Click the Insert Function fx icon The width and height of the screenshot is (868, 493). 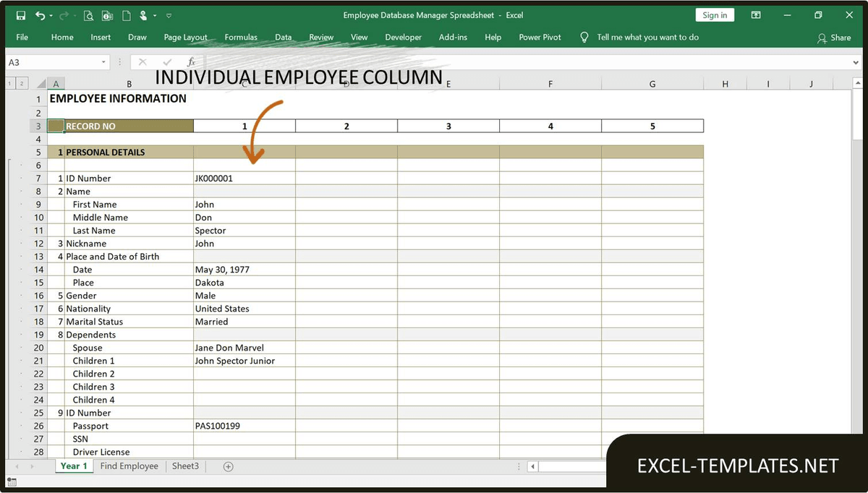[191, 63]
